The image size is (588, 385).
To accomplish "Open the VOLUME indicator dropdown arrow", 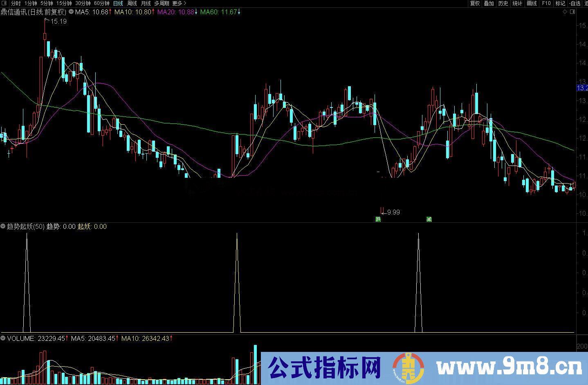I will (3, 338).
